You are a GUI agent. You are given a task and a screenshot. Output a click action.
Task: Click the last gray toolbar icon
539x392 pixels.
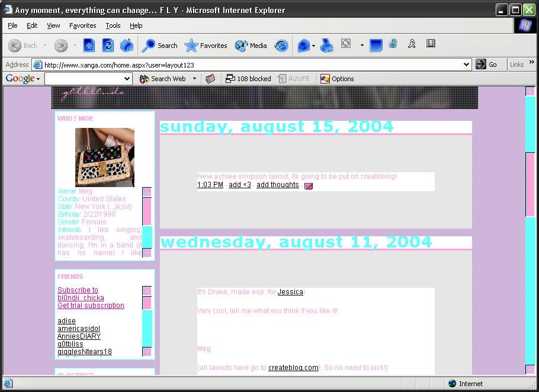tap(431, 43)
